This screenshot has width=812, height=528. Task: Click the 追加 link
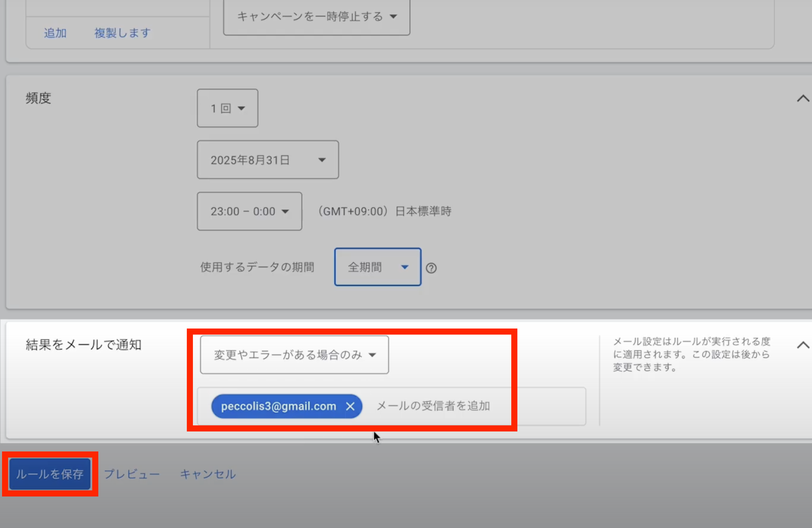(55, 33)
